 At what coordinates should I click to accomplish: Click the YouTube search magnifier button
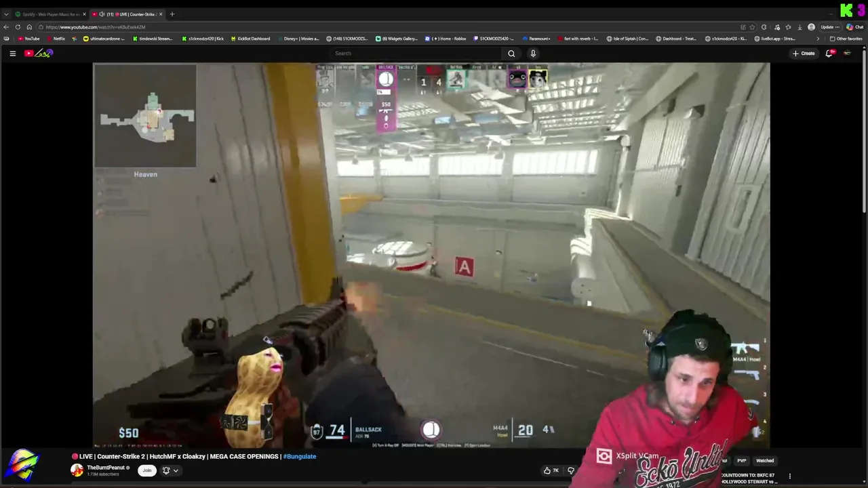pyautogui.click(x=511, y=54)
